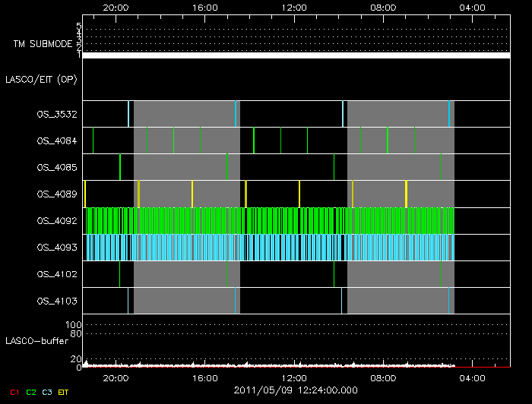Screen dimensions: 532x404
Task: Click the TM SUBMODE row label
Action: pos(43,44)
